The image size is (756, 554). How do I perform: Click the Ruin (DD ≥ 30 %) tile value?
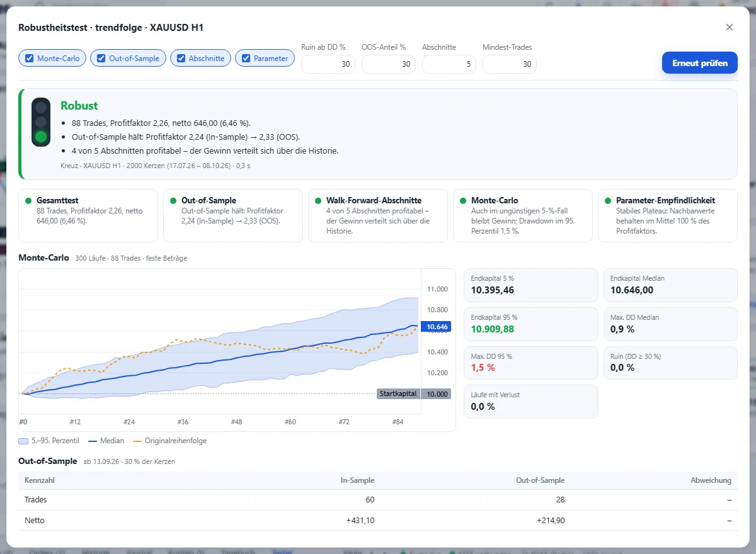point(622,368)
